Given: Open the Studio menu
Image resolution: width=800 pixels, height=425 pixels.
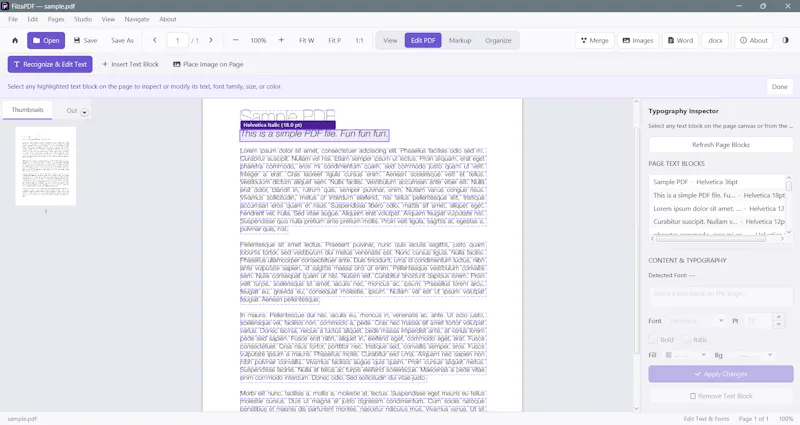Looking at the screenshot, I should 83,19.
